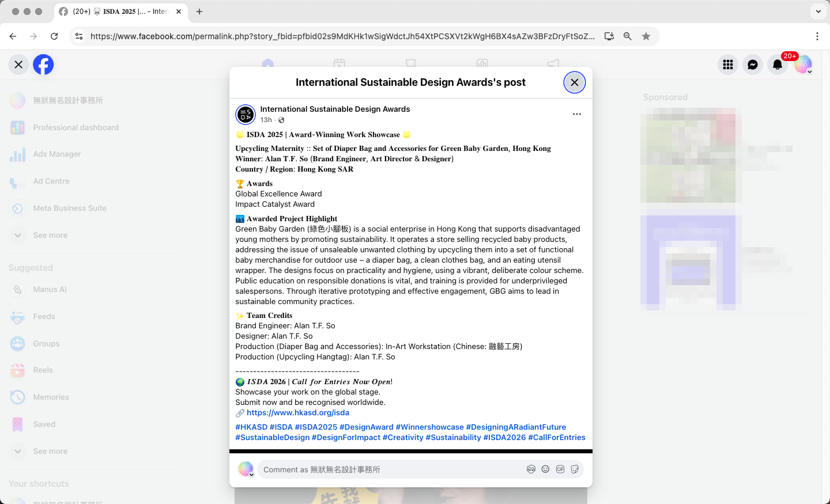Open sticker picker in comment box

tap(575, 469)
